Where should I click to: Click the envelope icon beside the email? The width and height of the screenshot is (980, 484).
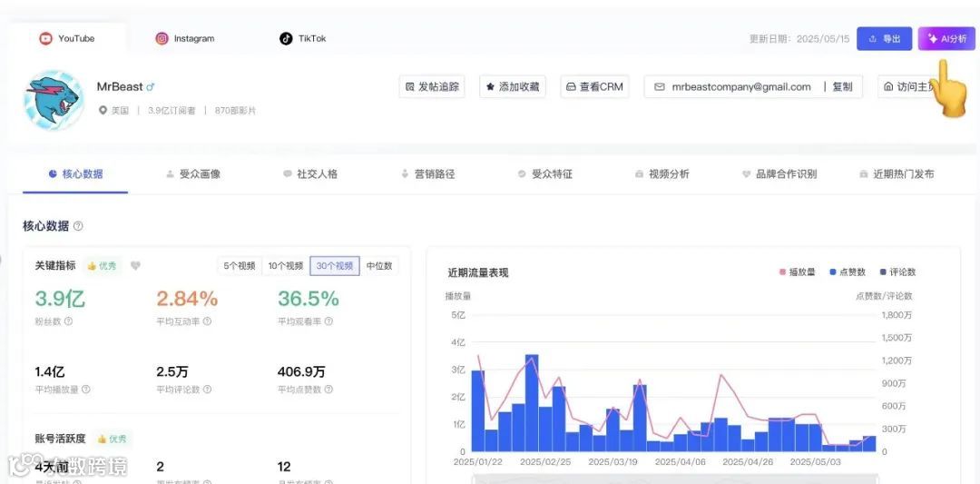pos(660,87)
